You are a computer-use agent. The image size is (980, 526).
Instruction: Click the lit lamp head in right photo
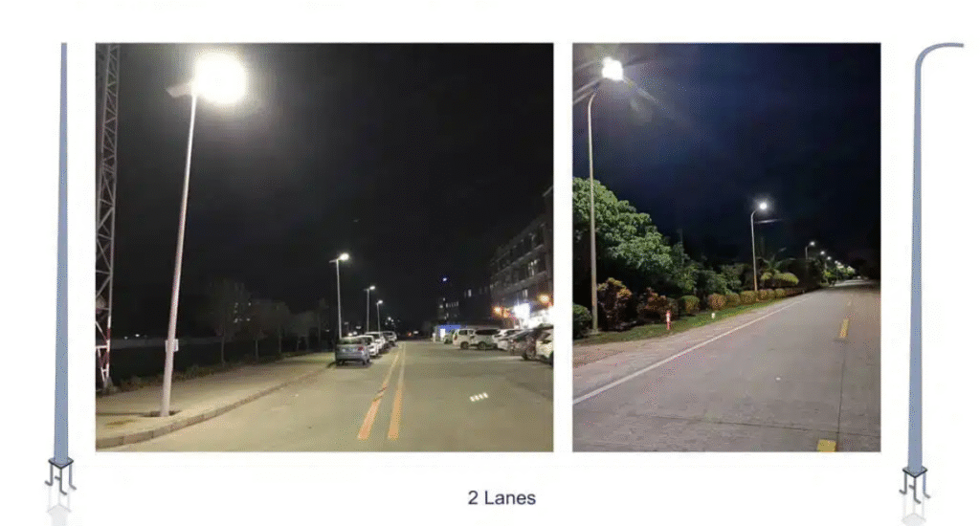click(612, 70)
